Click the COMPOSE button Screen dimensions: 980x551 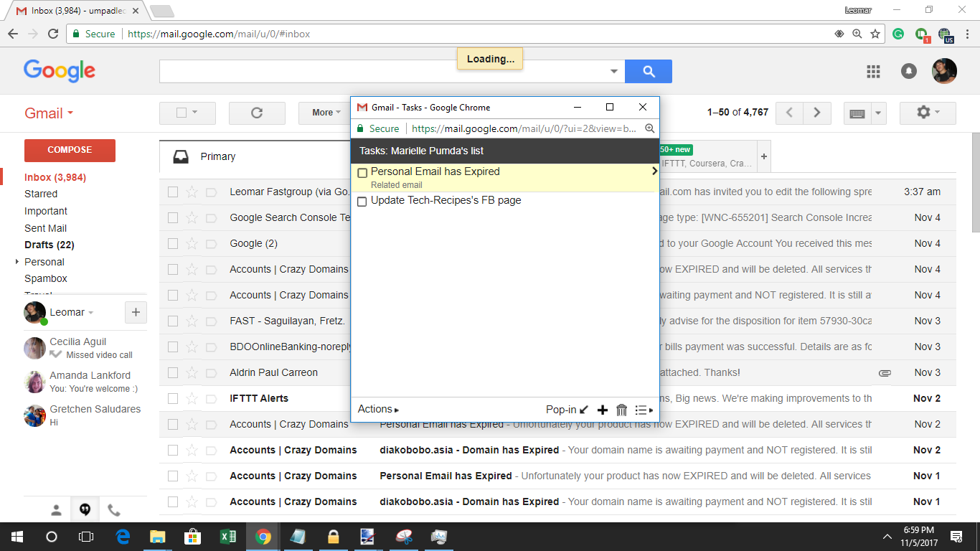70,150
